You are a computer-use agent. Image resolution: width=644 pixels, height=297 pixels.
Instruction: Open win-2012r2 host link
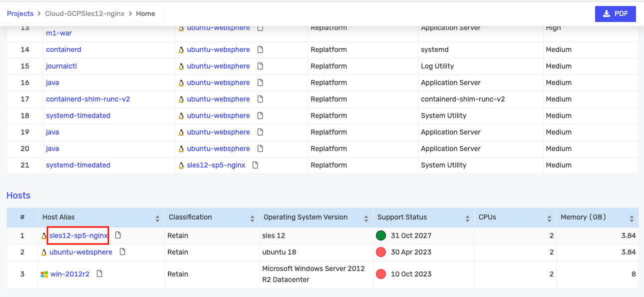click(x=70, y=274)
